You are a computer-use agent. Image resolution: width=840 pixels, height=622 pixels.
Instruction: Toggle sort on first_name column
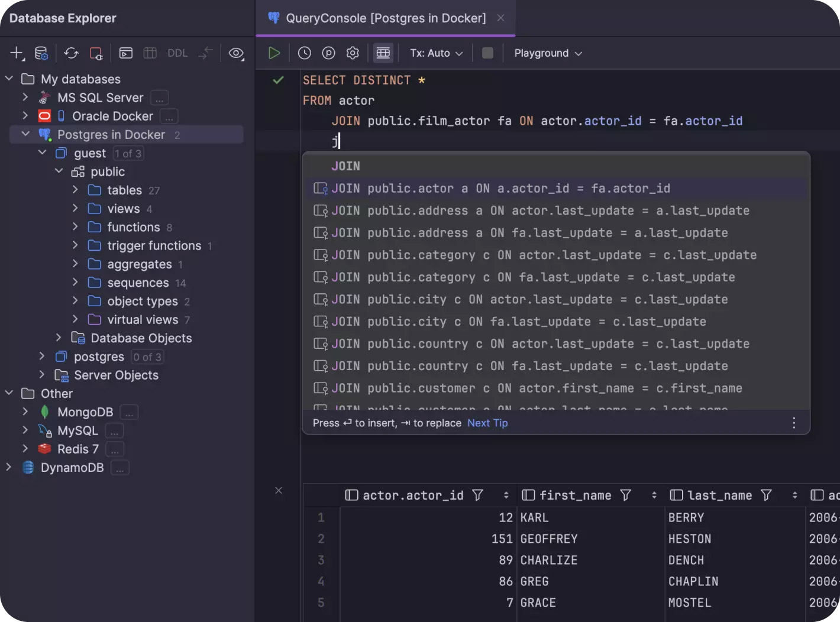click(654, 495)
